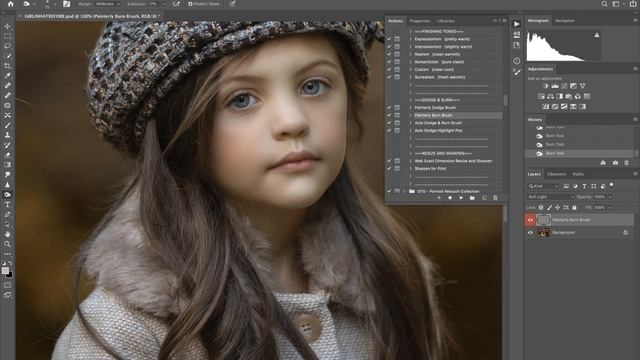Viewport: 640px width, 360px height.
Task: Create new snapshot from History camera icon
Action: [616, 163]
